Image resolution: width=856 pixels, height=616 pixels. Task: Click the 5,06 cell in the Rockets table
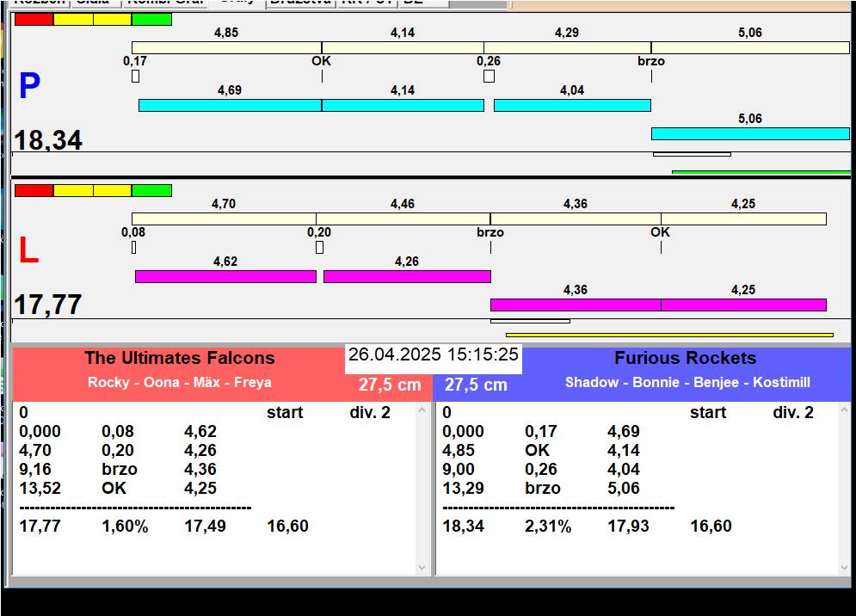pos(624,488)
